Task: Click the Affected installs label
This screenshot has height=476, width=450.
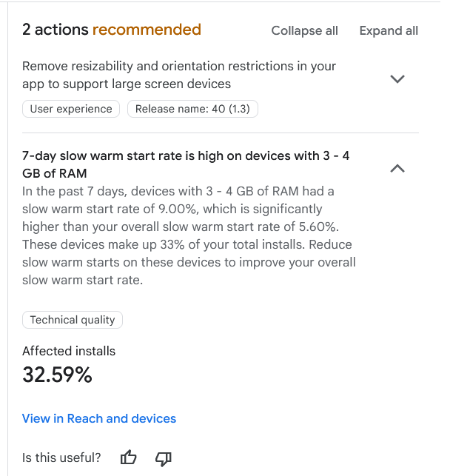Action: click(69, 351)
